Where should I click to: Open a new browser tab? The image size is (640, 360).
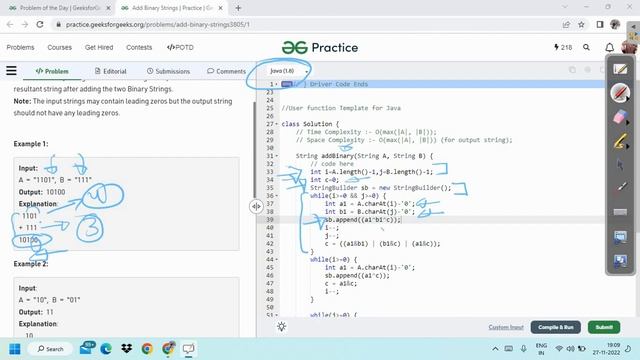tap(238, 8)
